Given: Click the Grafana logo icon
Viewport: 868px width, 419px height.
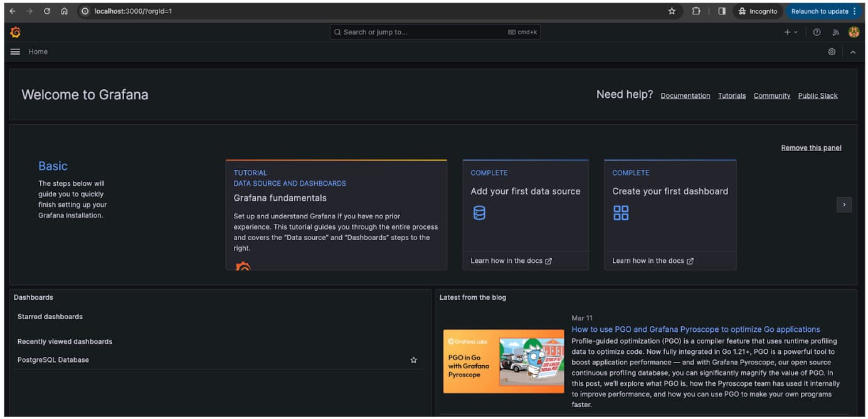Looking at the screenshot, I should click(x=16, y=32).
